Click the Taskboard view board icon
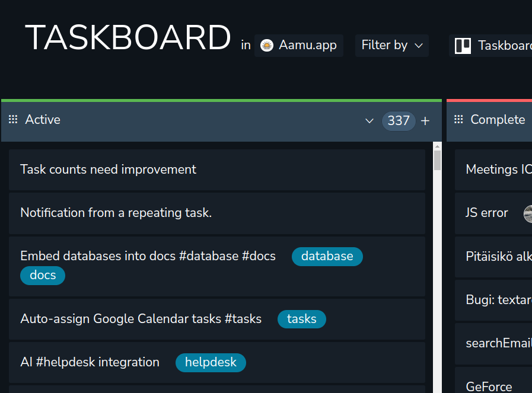532x393 pixels. [463, 46]
